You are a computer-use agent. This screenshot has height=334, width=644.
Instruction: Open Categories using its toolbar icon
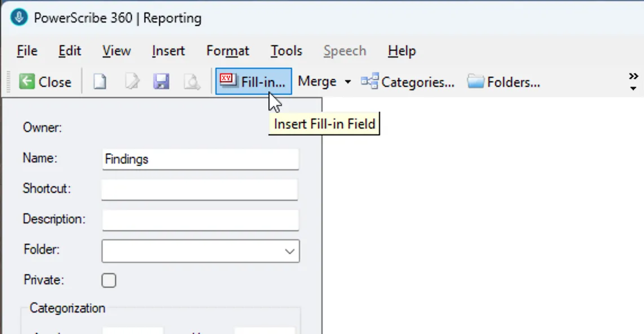tap(369, 81)
